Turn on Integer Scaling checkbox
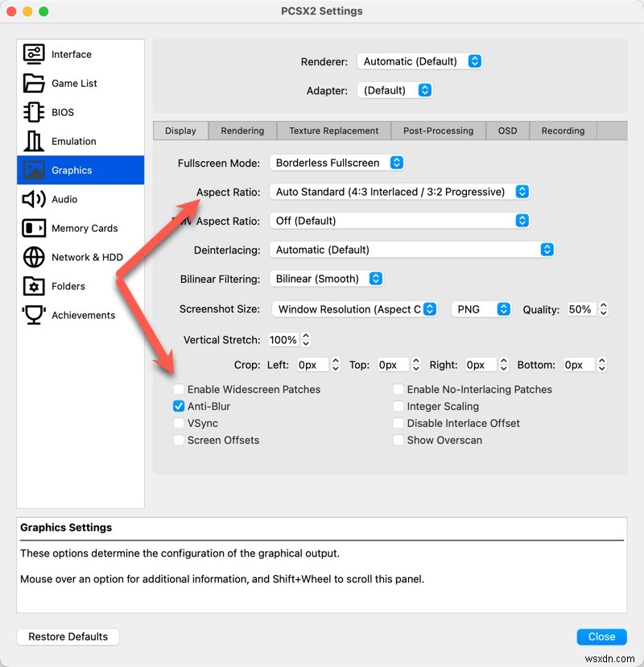This screenshot has height=667, width=644. coord(398,406)
